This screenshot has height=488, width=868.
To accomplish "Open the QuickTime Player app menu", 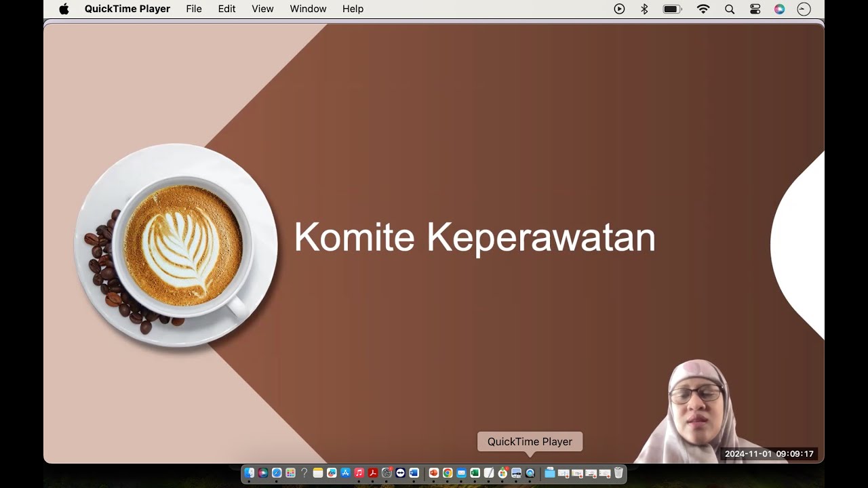I will [127, 9].
